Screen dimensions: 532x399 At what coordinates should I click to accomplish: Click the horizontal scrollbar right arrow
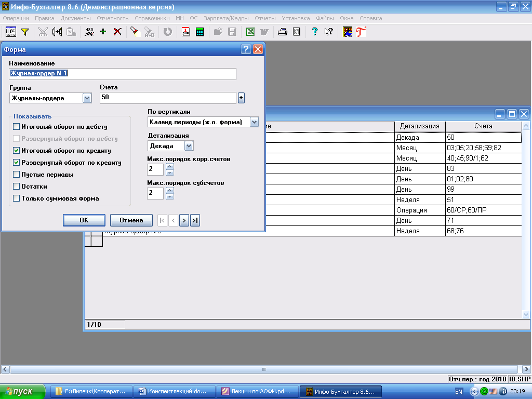click(526, 369)
